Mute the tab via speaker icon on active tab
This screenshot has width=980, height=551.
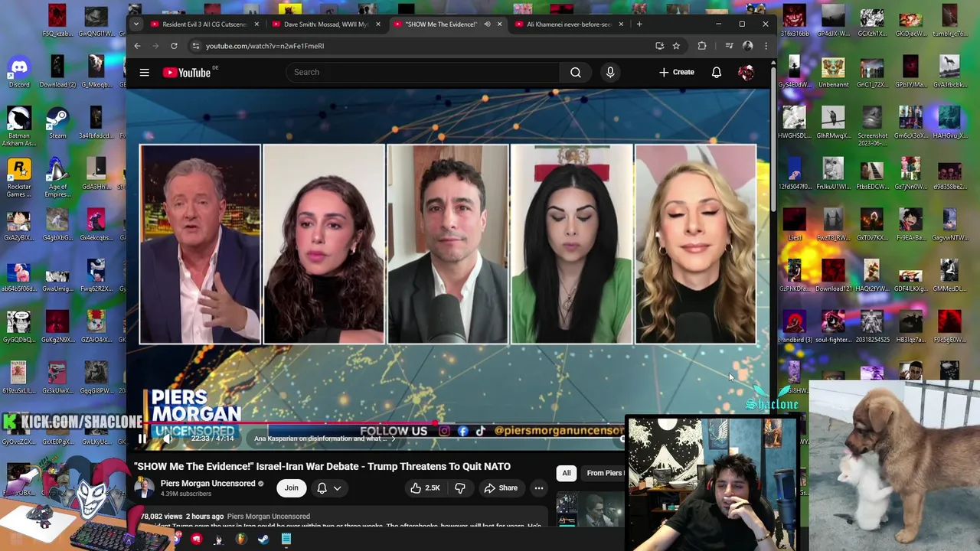coord(487,24)
